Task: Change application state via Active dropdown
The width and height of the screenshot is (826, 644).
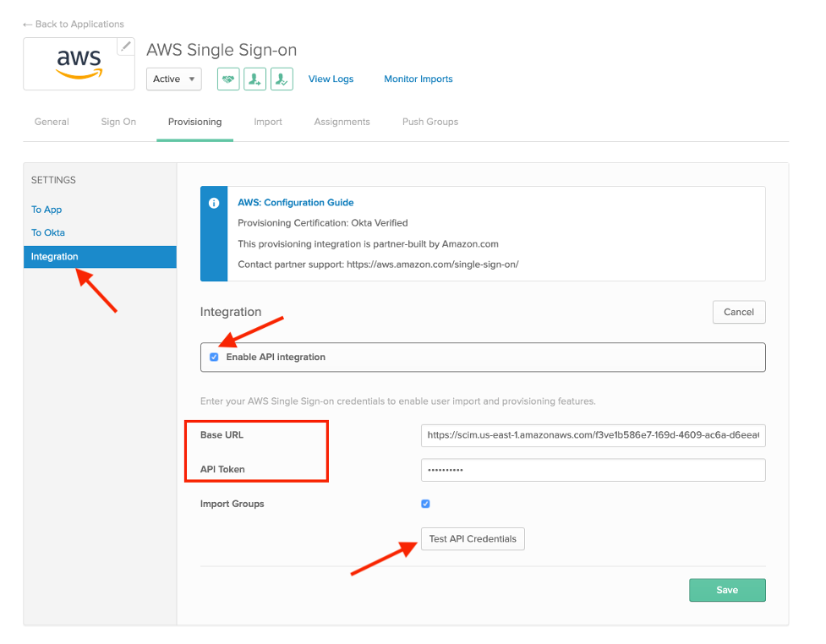Action: [173, 79]
